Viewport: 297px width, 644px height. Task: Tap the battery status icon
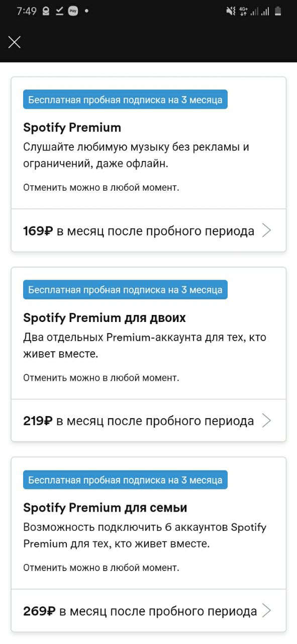(x=278, y=11)
